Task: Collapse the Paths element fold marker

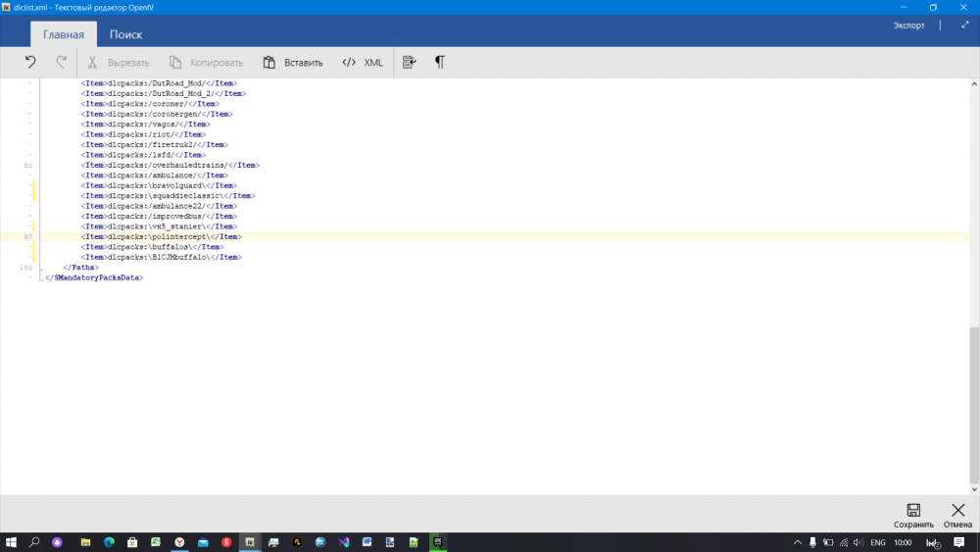Action: coord(41,267)
